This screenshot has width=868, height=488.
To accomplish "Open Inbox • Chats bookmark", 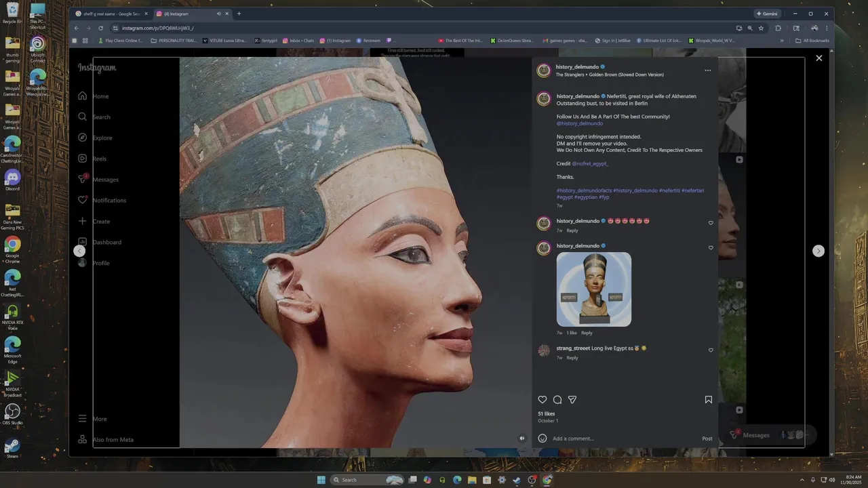I will [x=298, y=41].
